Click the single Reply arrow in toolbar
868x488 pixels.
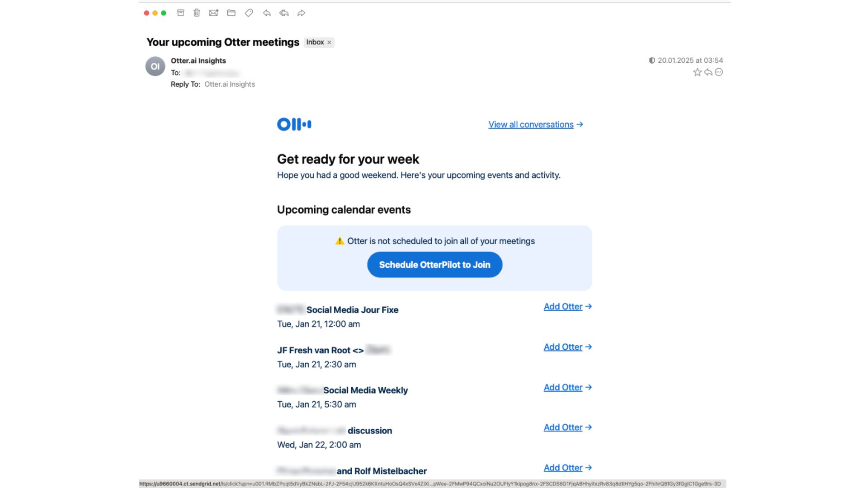[267, 13]
